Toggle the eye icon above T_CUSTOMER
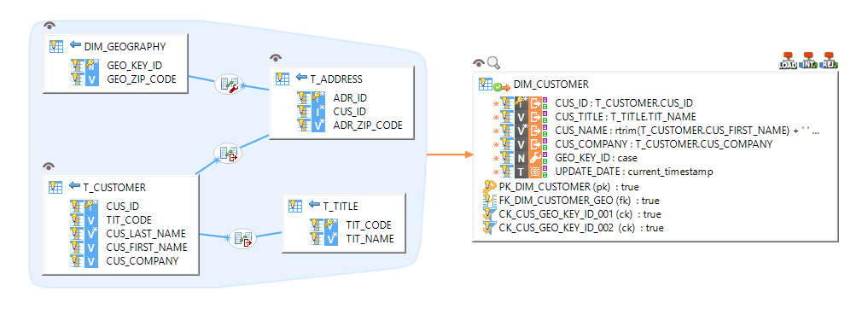Image resolution: width=868 pixels, height=309 pixels. coord(49,166)
